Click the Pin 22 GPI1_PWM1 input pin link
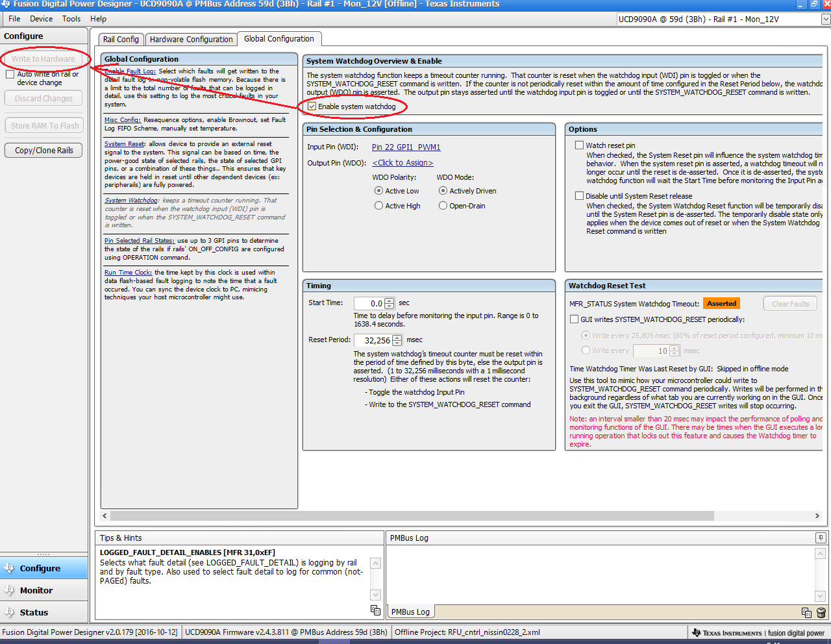The image size is (831, 644). [406, 147]
